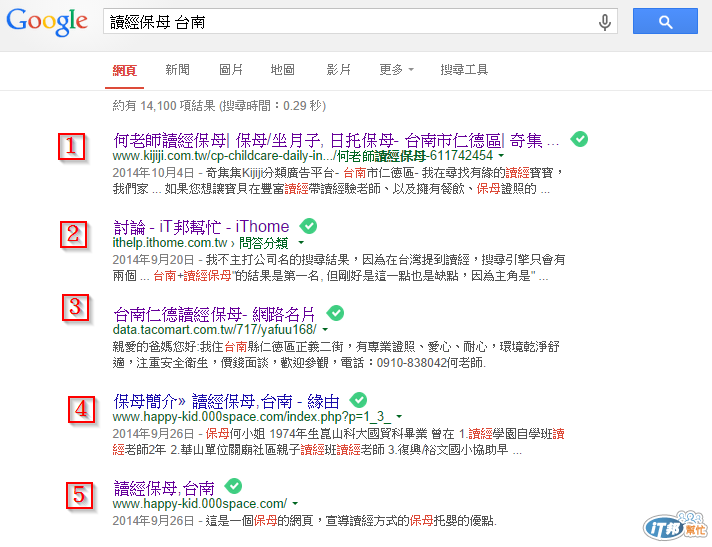The image size is (712, 547).
Task: Click green checkmark beside the Kijiji result
Action: [579, 139]
